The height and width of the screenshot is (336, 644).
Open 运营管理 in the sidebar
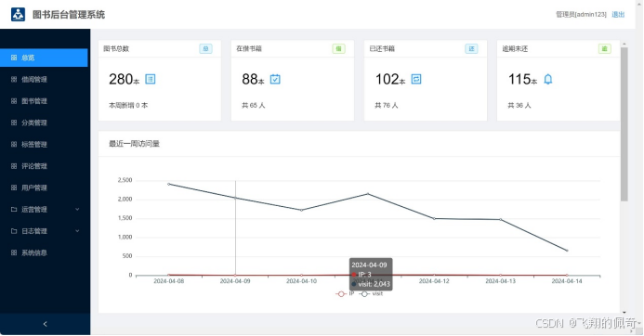click(44, 210)
